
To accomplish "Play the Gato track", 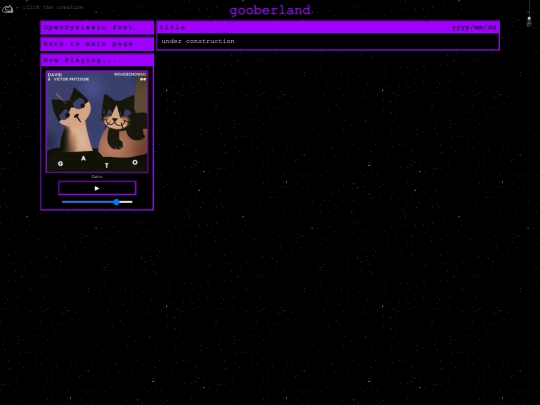I will click(97, 188).
